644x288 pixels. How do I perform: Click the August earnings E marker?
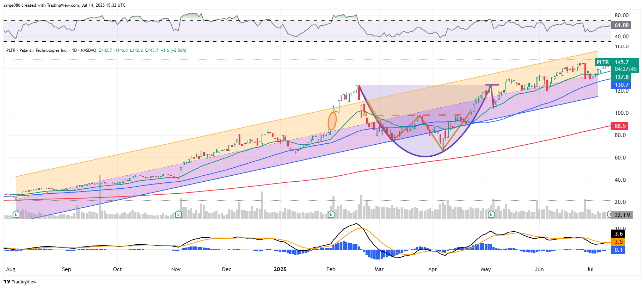pos(16,214)
